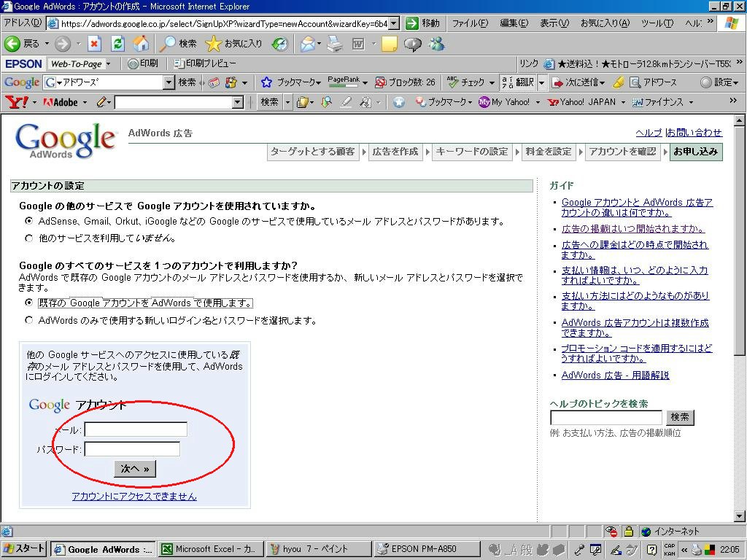Click the My Yahoo! toolbar button

point(505,102)
